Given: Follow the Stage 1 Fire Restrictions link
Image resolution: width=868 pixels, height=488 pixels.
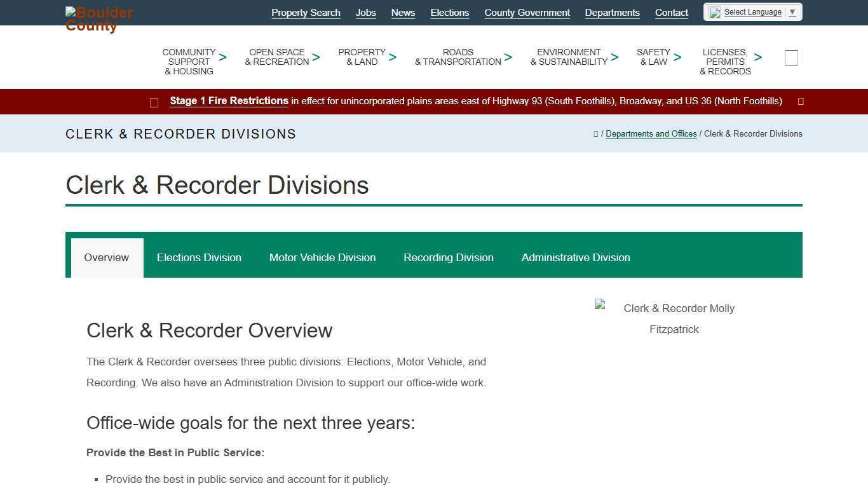Looking at the screenshot, I should click(x=229, y=100).
